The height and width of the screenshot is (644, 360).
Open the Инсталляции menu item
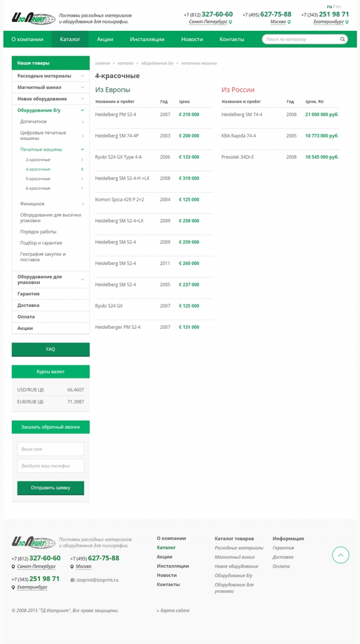pos(147,40)
